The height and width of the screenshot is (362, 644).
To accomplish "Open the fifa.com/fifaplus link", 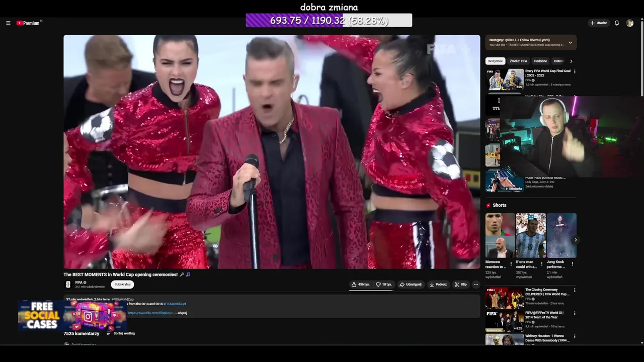I will (150, 313).
